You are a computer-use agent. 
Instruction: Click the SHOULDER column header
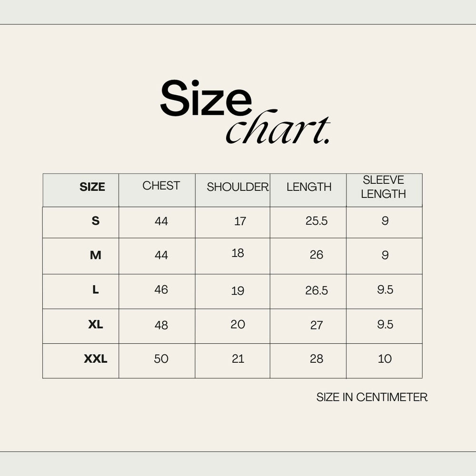coord(238,188)
